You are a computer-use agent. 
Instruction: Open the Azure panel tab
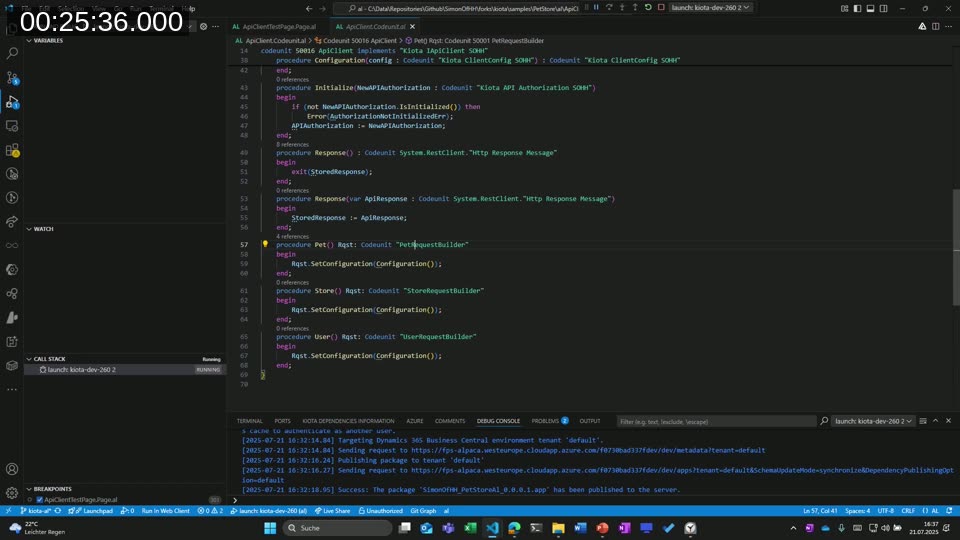click(414, 421)
